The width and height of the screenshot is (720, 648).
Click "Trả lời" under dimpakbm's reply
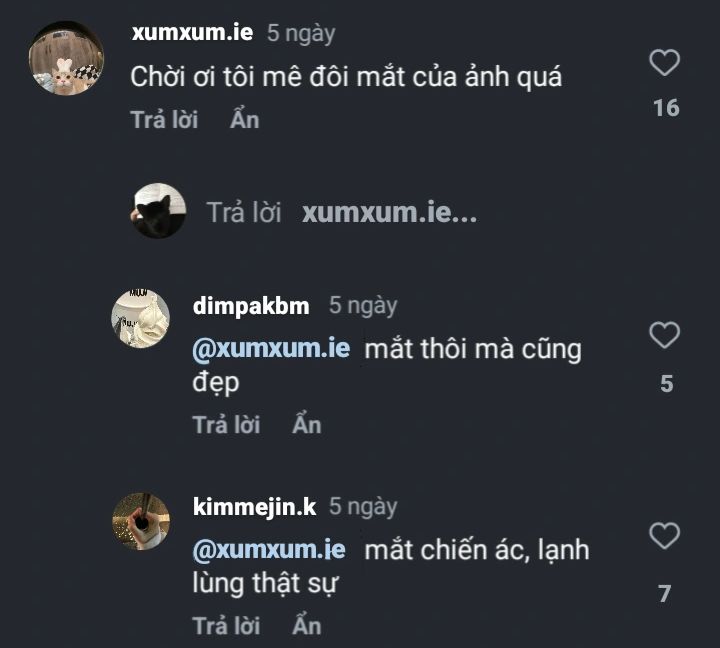226,425
